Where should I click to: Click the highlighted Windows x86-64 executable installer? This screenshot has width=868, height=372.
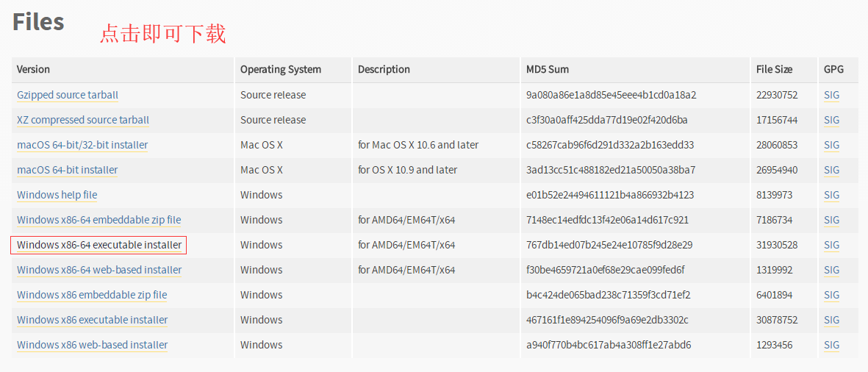click(98, 245)
